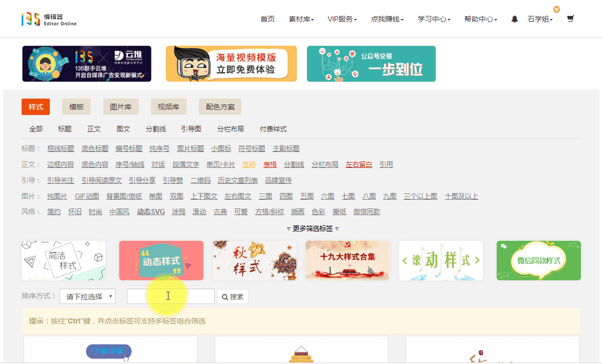
Task: Click the 动态SVG style tag
Action: (151, 212)
